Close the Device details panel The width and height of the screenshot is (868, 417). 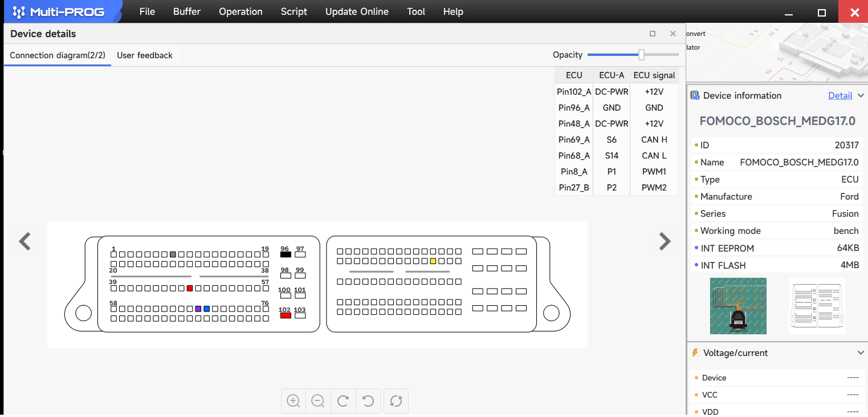pos(673,34)
